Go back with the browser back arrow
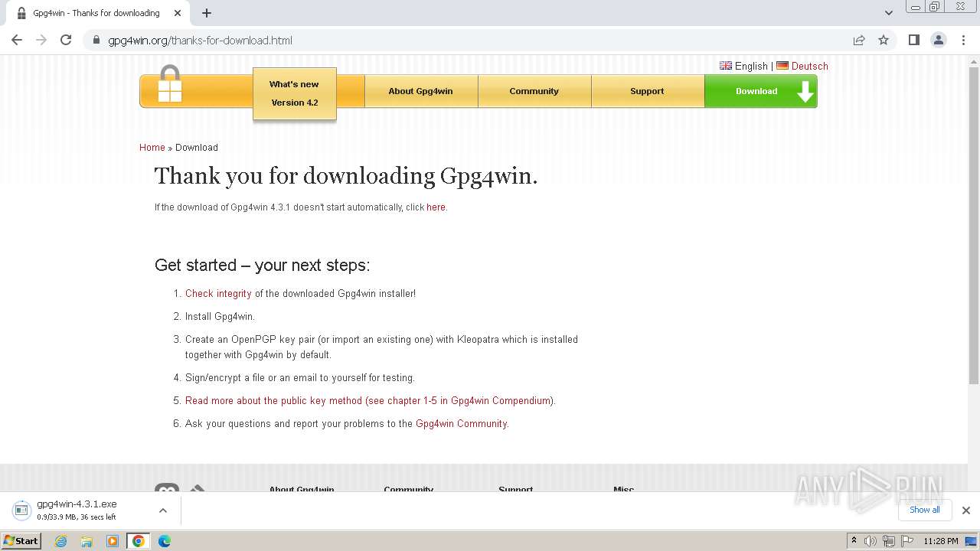Screen dimensions: 980x551 pyautogui.click(x=17, y=40)
